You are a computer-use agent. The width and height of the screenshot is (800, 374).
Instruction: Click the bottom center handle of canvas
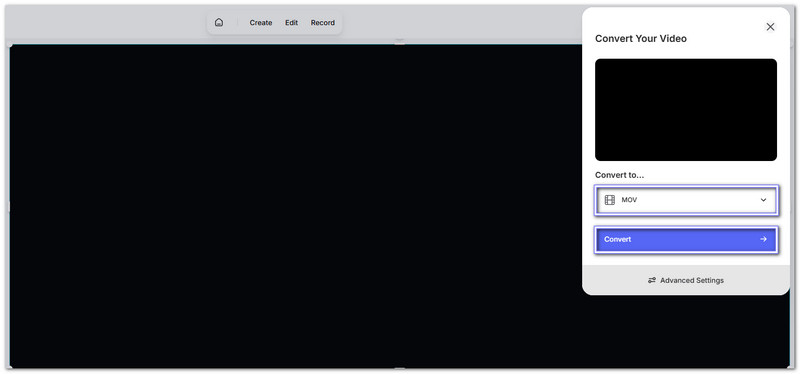[x=399, y=368]
